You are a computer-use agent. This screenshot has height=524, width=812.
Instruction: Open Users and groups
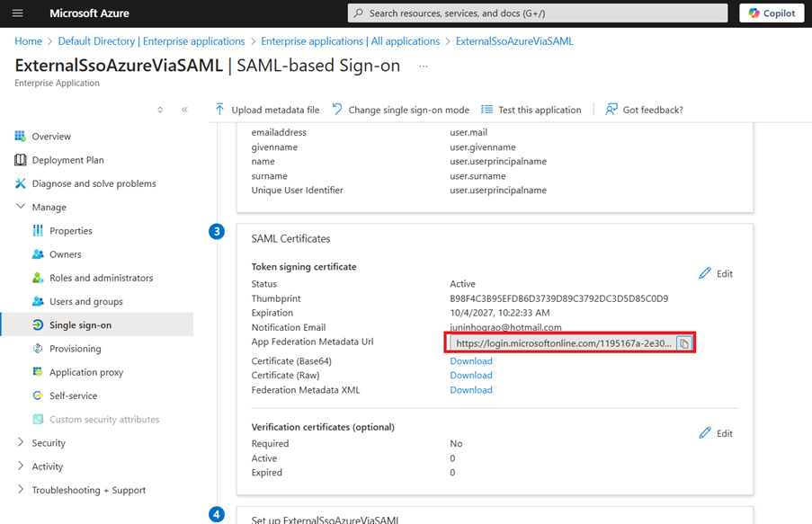(86, 301)
